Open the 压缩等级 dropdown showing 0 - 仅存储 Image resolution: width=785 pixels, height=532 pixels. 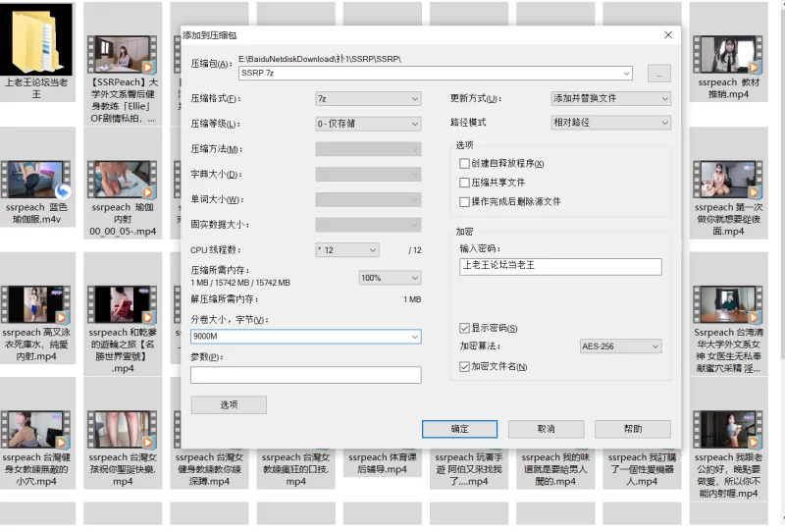[x=368, y=124]
